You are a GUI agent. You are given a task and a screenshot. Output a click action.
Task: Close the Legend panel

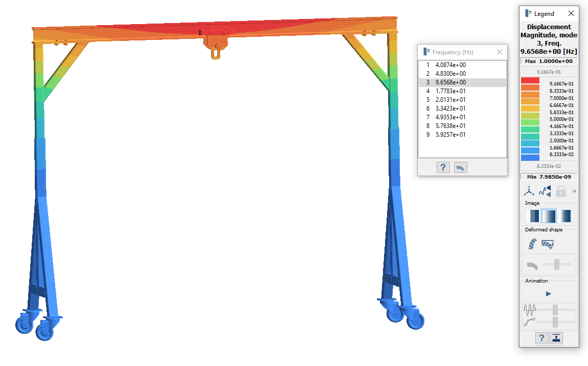point(571,13)
